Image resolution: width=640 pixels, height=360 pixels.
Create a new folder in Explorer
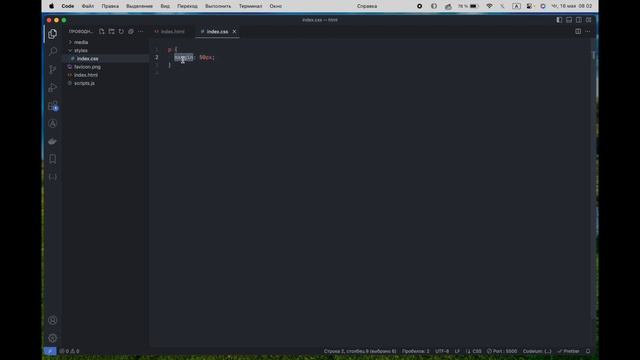(x=111, y=31)
